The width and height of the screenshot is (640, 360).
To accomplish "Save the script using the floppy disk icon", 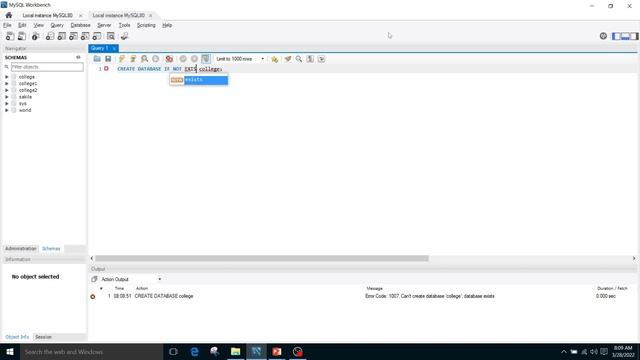I will (x=108, y=59).
